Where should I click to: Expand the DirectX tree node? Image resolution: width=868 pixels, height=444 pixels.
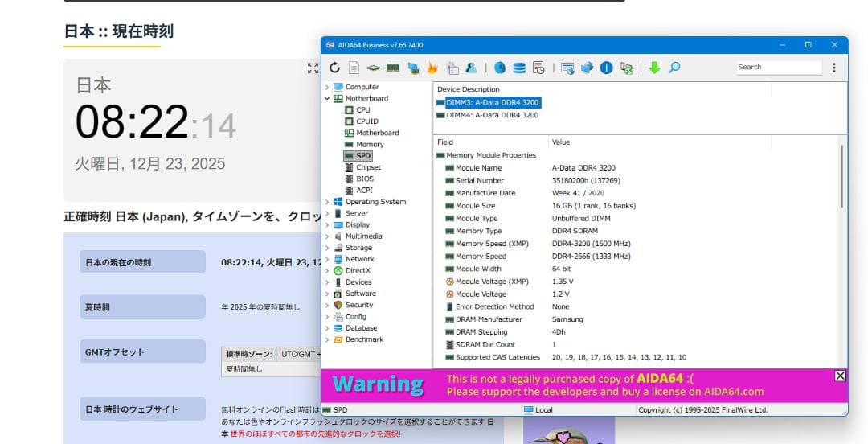point(327,270)
